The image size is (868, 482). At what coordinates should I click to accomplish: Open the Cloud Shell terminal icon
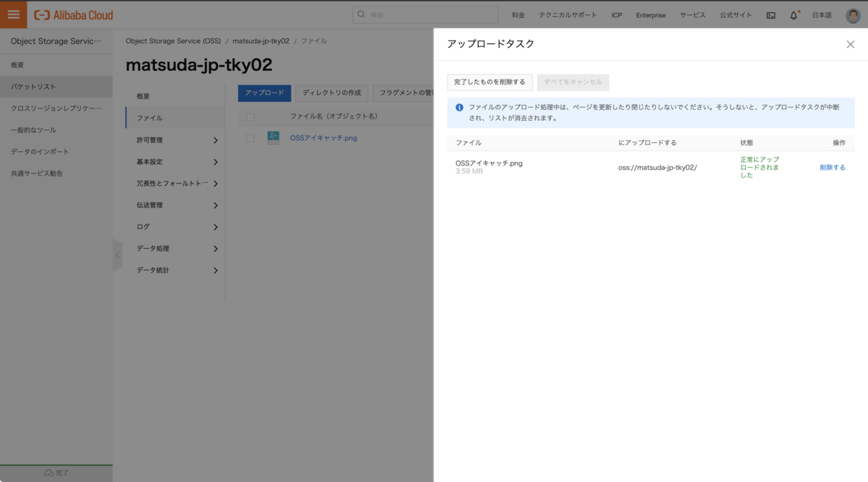[770, 15]
